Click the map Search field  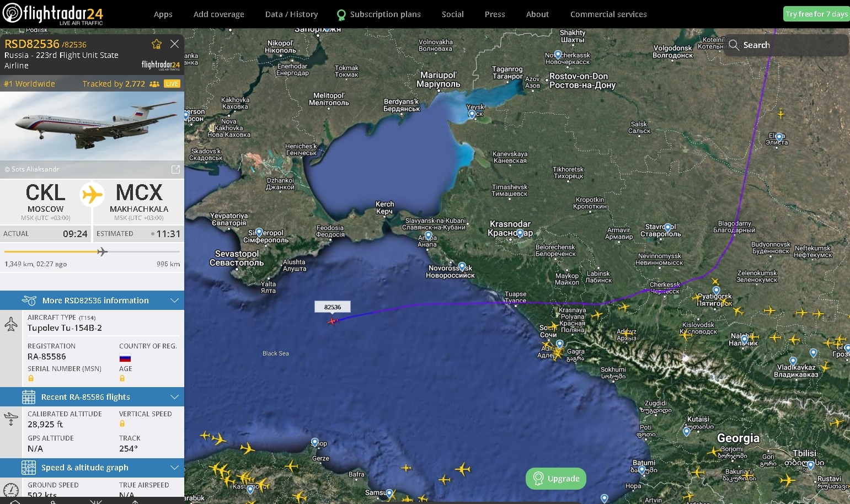coord(787,45)
